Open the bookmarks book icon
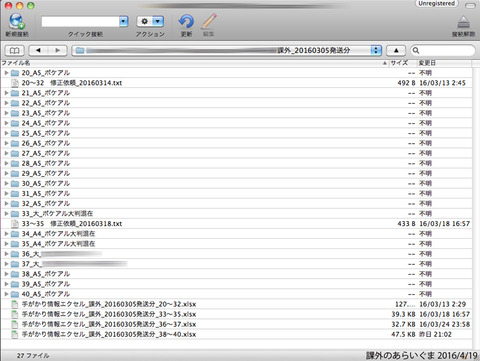 (x=14, y=51)
